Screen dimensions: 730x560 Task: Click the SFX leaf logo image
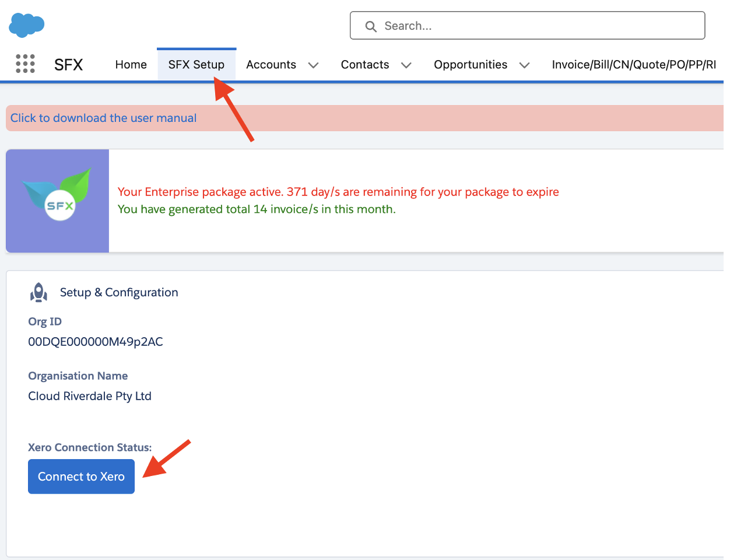(57, 201)
